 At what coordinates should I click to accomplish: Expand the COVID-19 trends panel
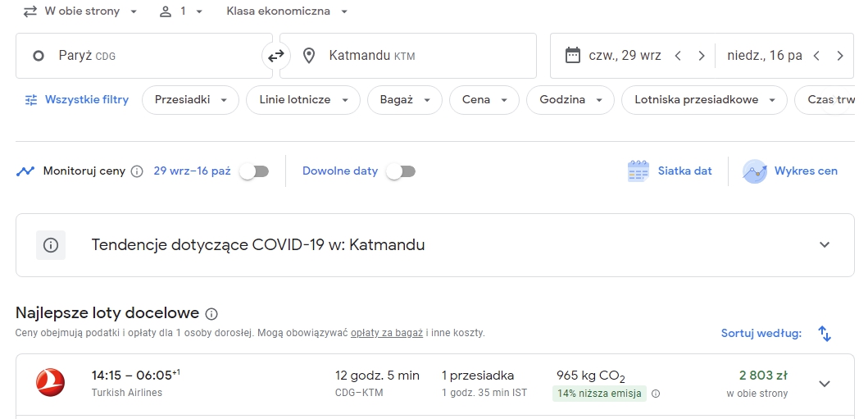825,245
